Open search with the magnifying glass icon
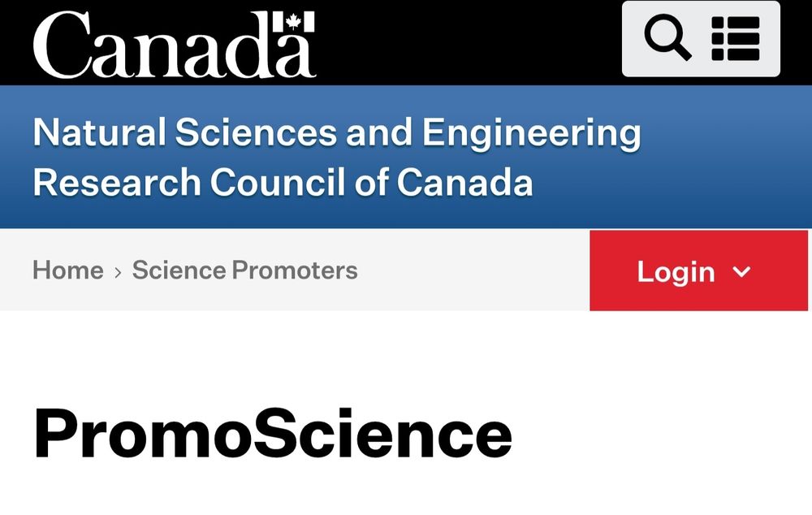 pos(667,38)
